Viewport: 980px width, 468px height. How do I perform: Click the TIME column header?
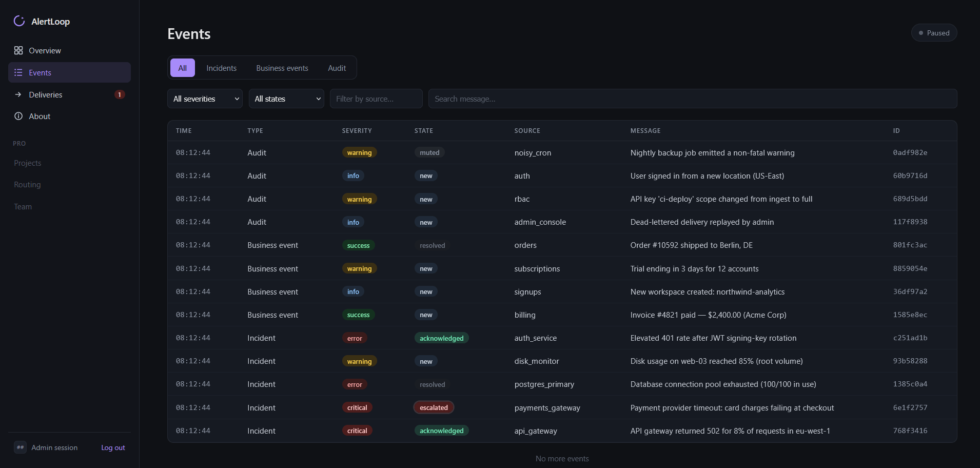click(x=184, y=131)
